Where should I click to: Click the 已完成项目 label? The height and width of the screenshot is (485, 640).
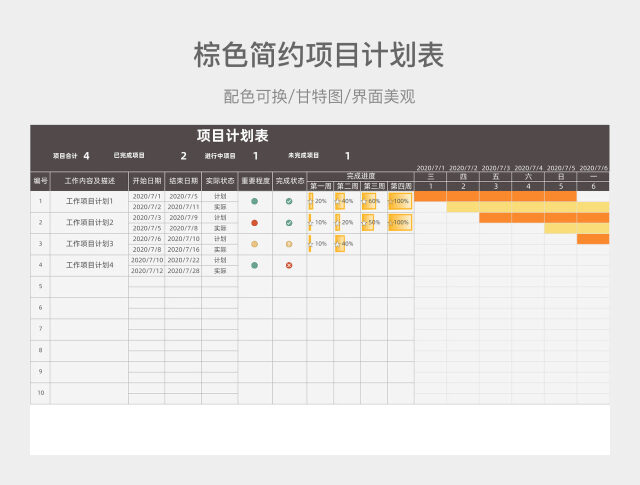(x=129, y=155)
